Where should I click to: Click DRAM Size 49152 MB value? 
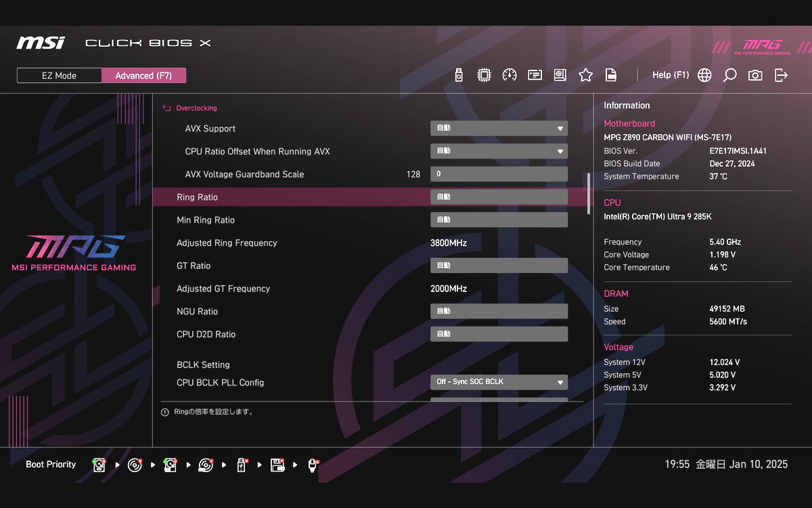pos(727,309)
